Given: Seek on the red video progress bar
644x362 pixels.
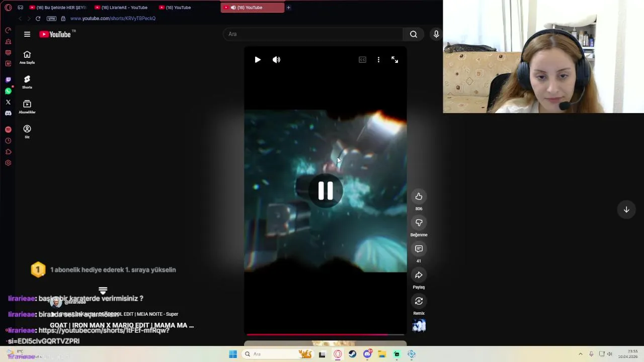Looking at the screenshot, I should 326,334.
